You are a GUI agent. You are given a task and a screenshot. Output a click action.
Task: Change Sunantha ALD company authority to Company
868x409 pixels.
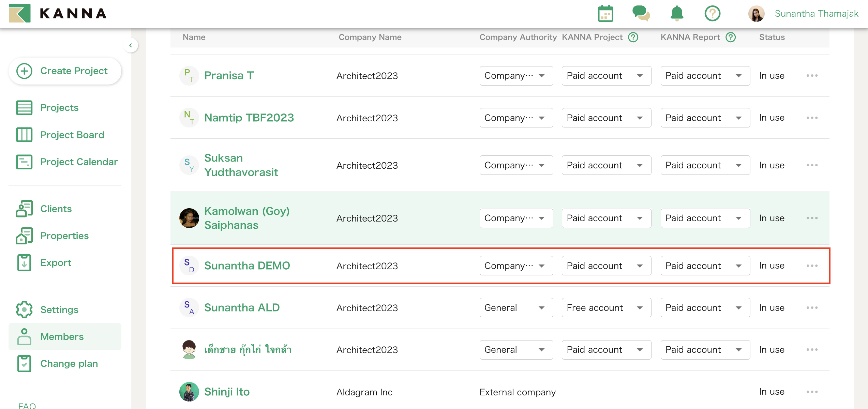(516, 307)
